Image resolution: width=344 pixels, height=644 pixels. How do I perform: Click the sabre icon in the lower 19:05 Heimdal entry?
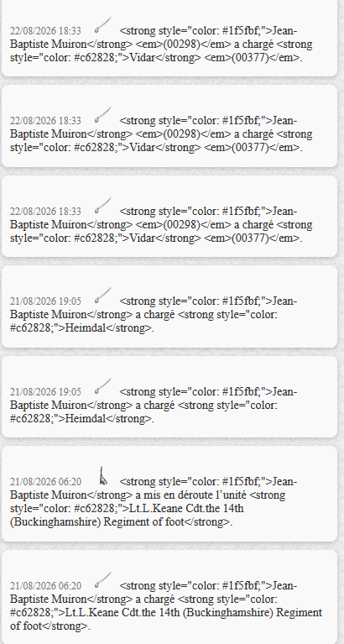click(103, 385)
